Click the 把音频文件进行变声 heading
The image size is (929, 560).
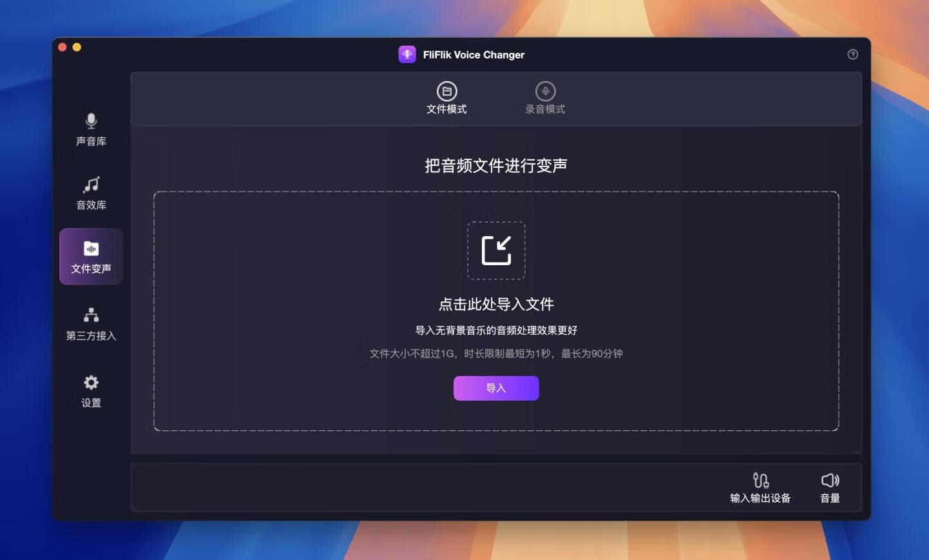[496, 166]
